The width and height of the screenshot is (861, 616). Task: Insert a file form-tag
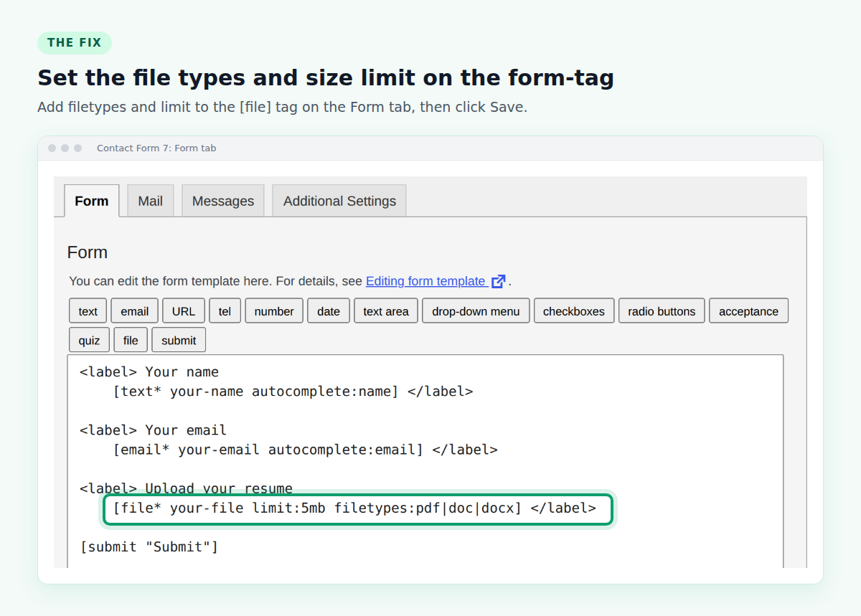[x=131, y=340]
